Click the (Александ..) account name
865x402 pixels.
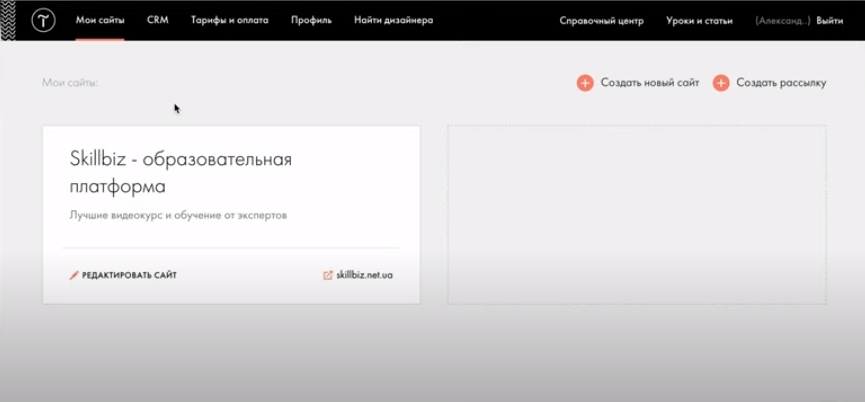(782, 21)
